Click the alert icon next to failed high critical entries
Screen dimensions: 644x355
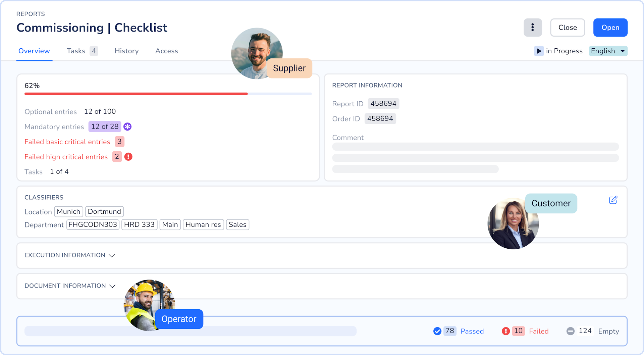click(x=129, y=157)
